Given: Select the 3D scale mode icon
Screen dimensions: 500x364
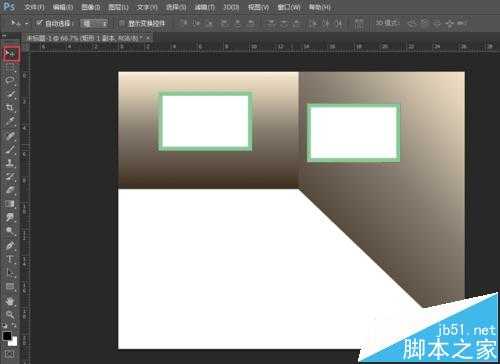Looking at the screenshot, I should [x=462, y=23].
